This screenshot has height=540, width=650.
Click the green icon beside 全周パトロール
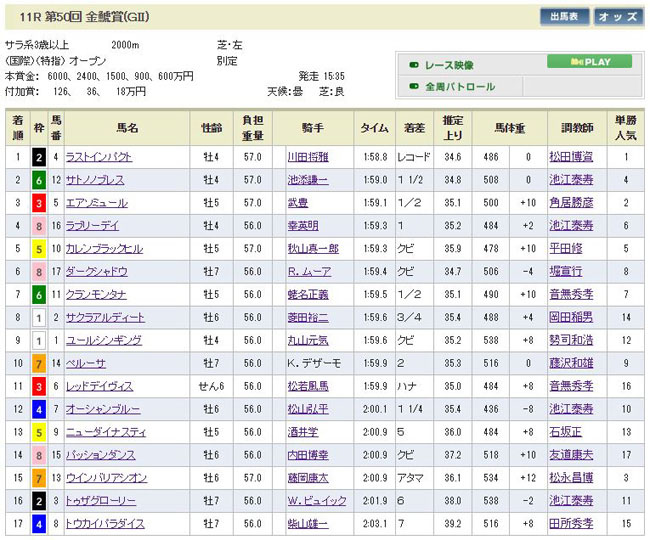click(x=413, y=87)
